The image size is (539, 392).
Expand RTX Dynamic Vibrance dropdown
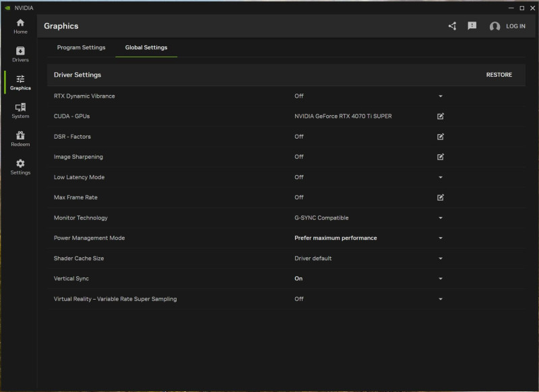pyautogui.click(x=441, y=96)
